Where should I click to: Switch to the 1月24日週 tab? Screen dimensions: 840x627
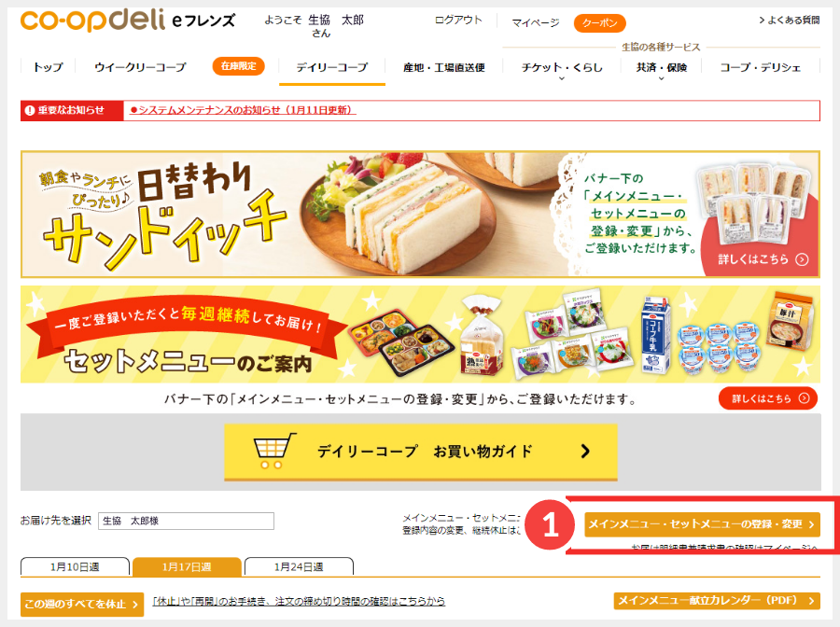(299, 566)
